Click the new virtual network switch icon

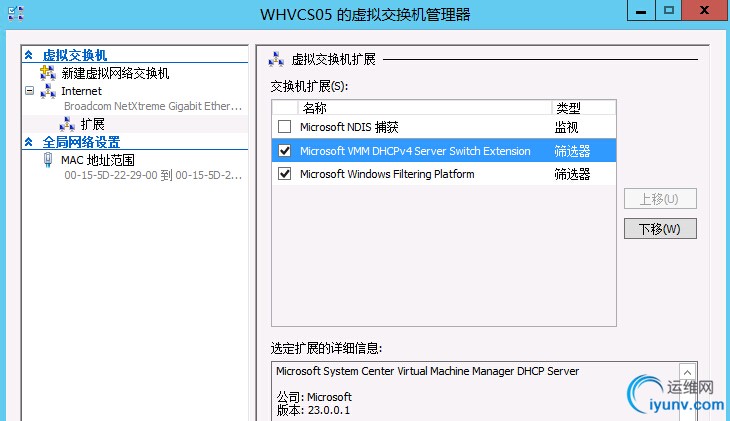click(x=47, y=73)
